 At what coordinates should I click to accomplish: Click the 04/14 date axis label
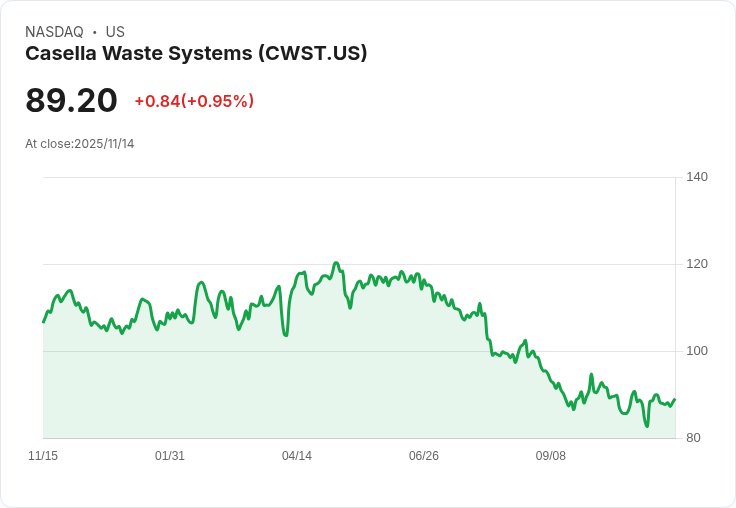click(x=297, y=456)
